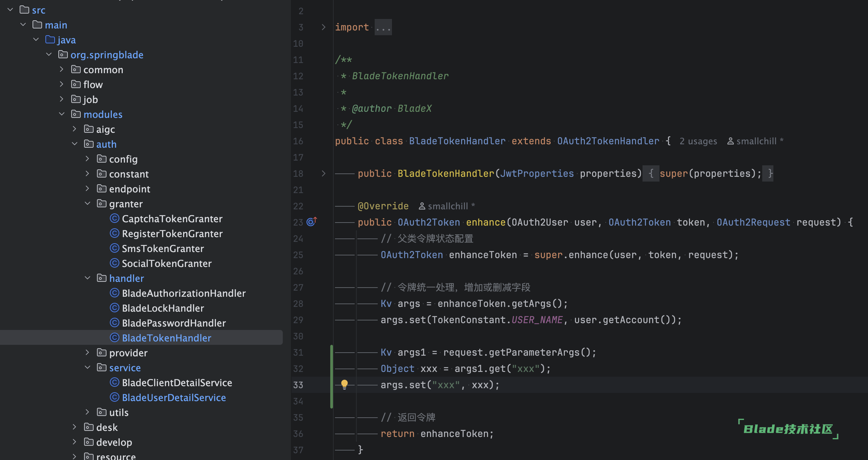This screenshot has height=460, width=868.
Task: Expand the provider package
Action: 87,353
